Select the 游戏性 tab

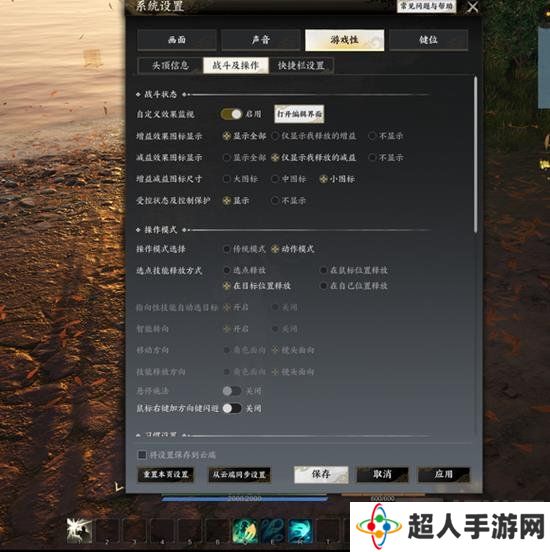tap(344, 40)
